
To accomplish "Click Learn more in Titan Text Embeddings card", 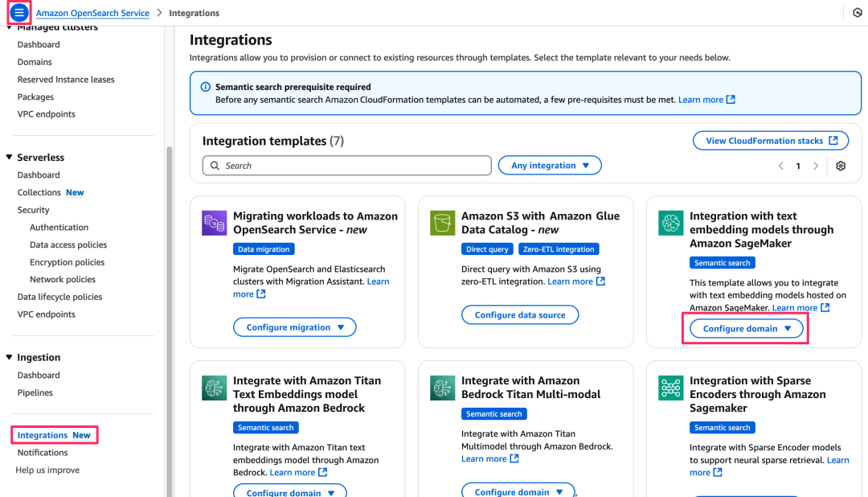I will (x=298, y=472).
